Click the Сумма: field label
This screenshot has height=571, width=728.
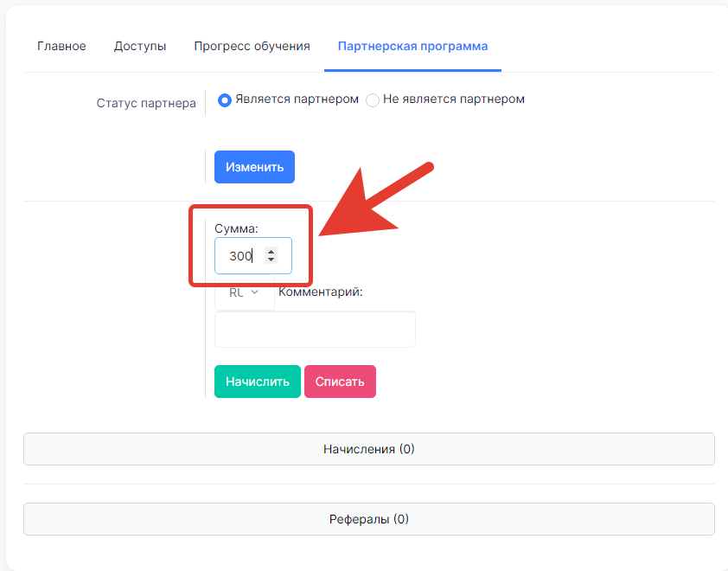click(x=236, y=228)
